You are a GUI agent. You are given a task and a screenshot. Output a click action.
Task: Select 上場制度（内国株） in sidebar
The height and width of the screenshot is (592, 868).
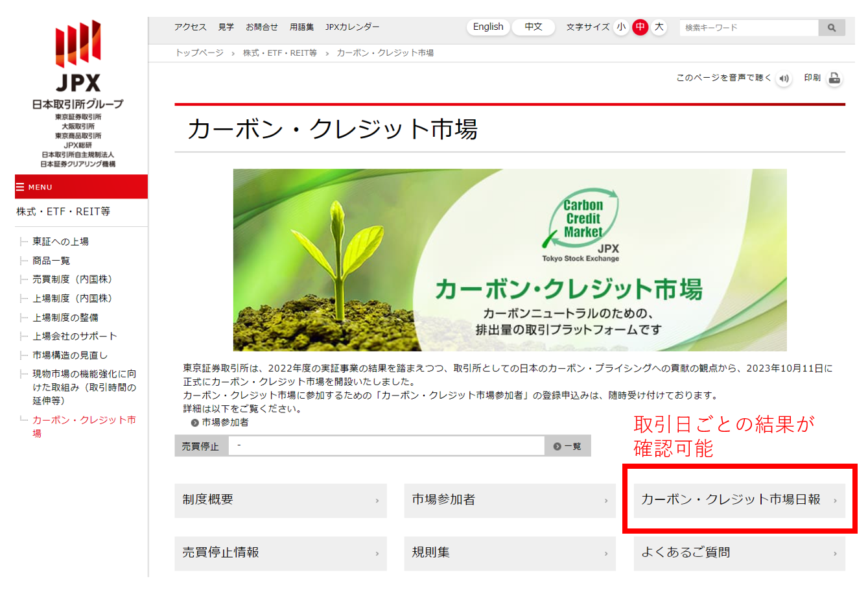[74, 298]
